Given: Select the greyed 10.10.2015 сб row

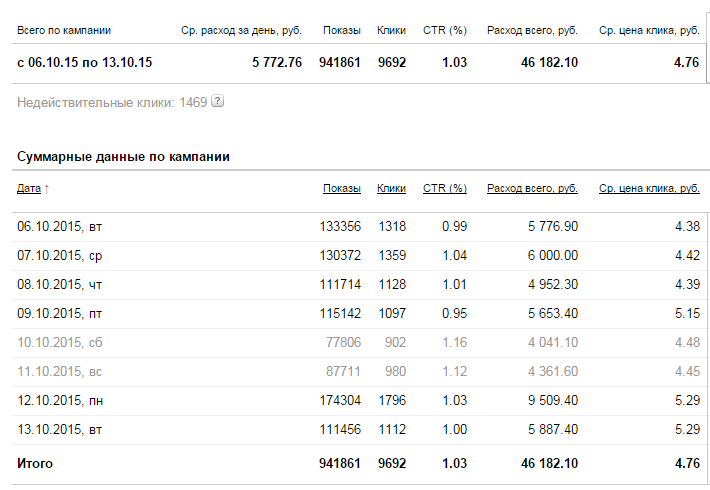Looking at the screenshot, I should coord(359,342).
